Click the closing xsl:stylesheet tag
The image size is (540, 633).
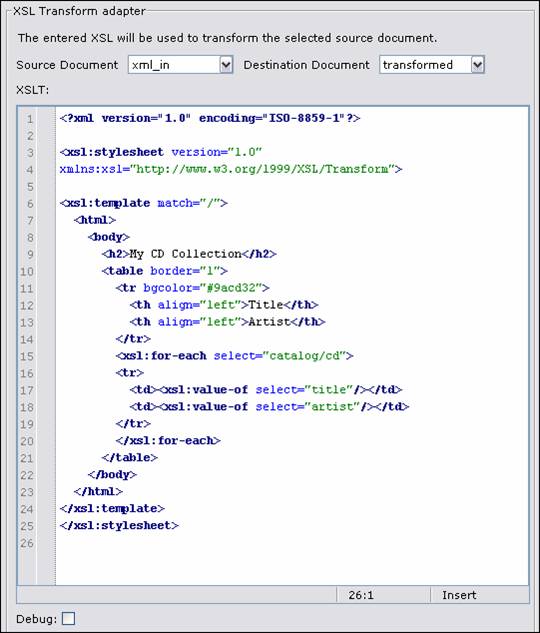coord(119,525)
